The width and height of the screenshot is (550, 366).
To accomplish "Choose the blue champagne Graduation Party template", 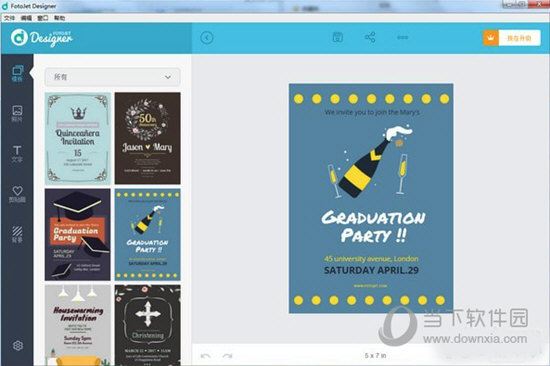I will (148, 234).
